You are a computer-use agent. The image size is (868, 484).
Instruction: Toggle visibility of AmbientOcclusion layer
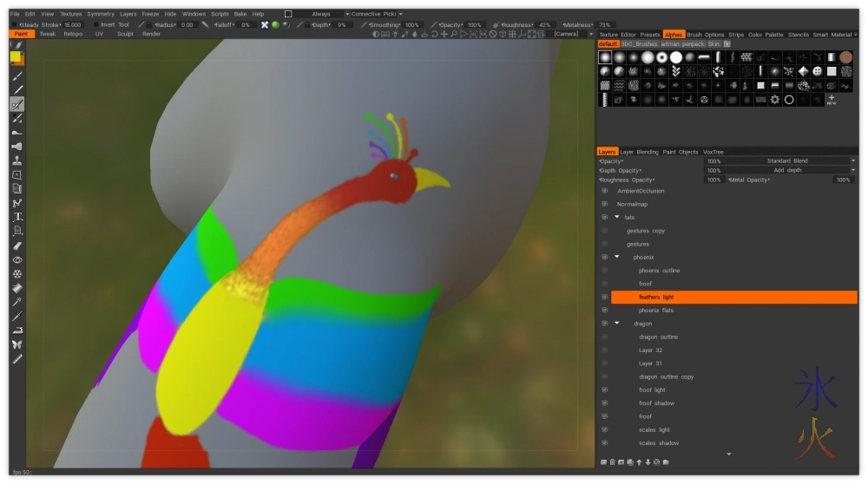[604, 191]
